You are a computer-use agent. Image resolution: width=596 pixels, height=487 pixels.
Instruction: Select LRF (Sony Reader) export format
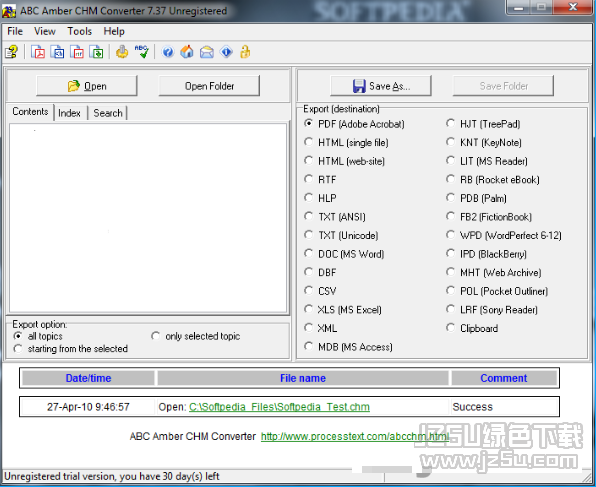(x=493, y=310)
